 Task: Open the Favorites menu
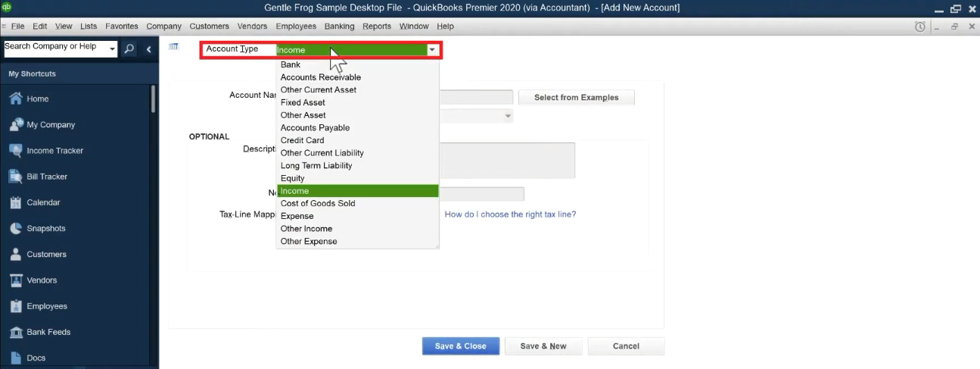122,26
